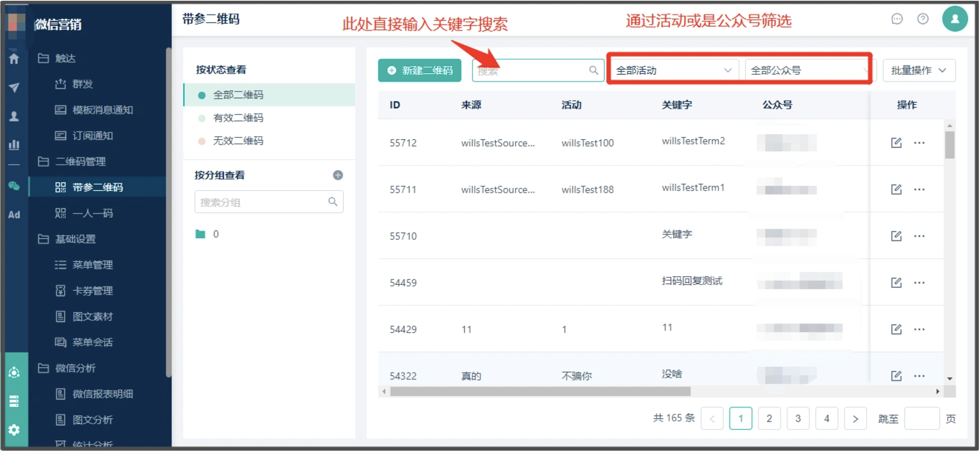The image size is (980, 451).
Task: Filter by 无效二维码 status
Action: point(269,141)
